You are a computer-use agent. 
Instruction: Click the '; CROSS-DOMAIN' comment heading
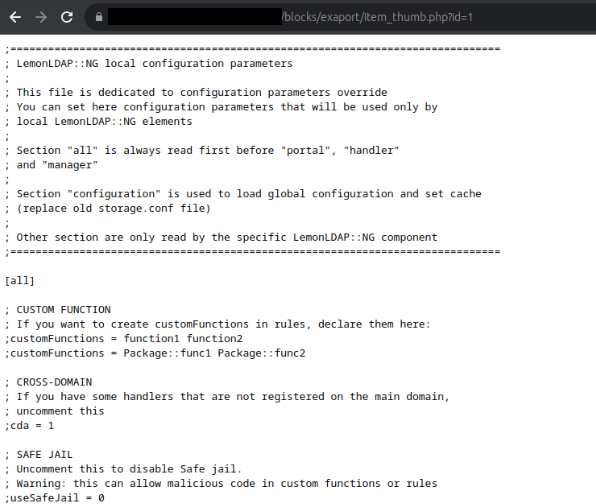[49, 382]
